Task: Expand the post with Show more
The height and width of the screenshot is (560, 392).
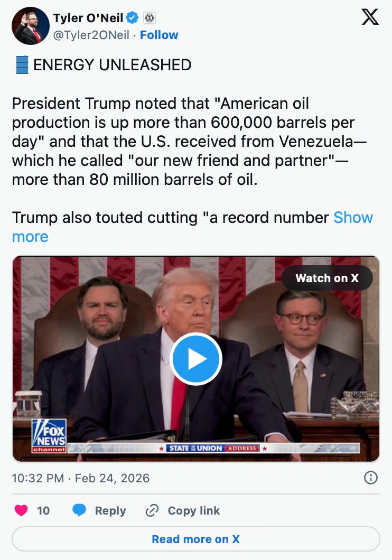Action: tap(192, 227)
